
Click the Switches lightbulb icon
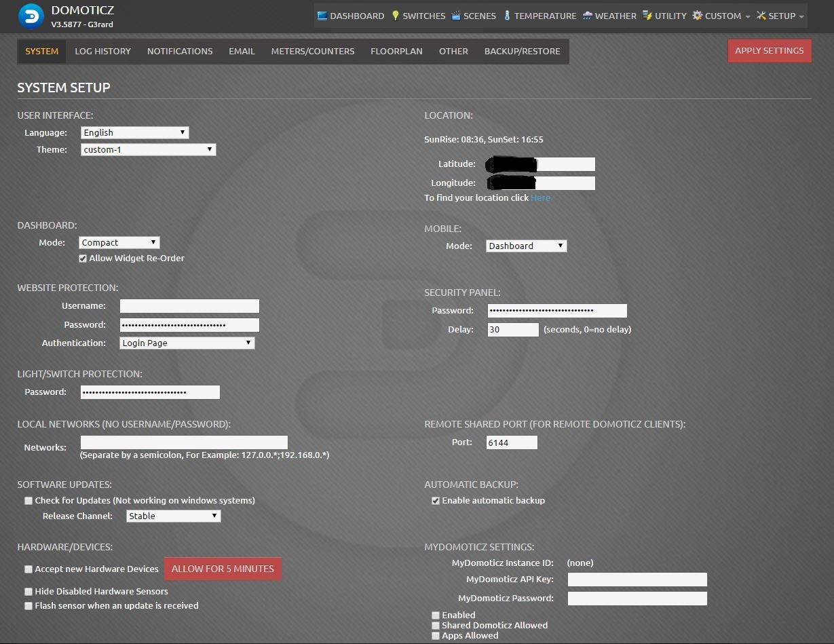[396, 16]
